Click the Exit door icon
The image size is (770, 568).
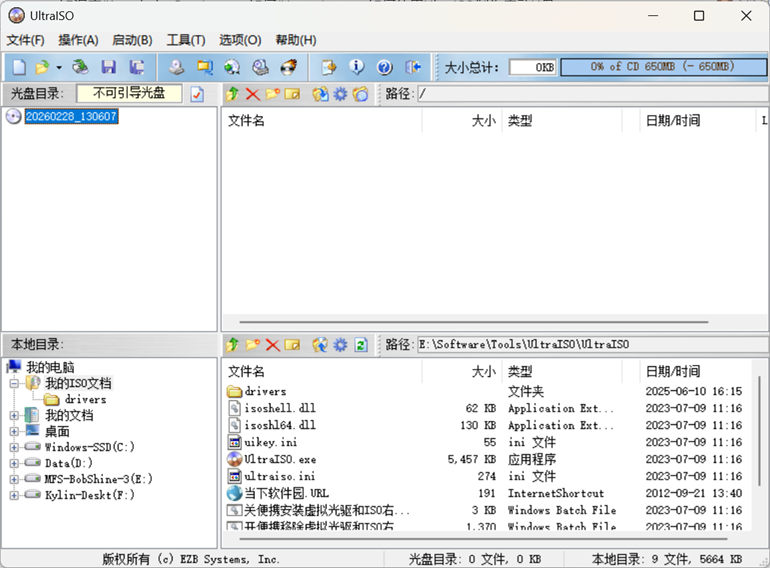[x=412, y=67]
